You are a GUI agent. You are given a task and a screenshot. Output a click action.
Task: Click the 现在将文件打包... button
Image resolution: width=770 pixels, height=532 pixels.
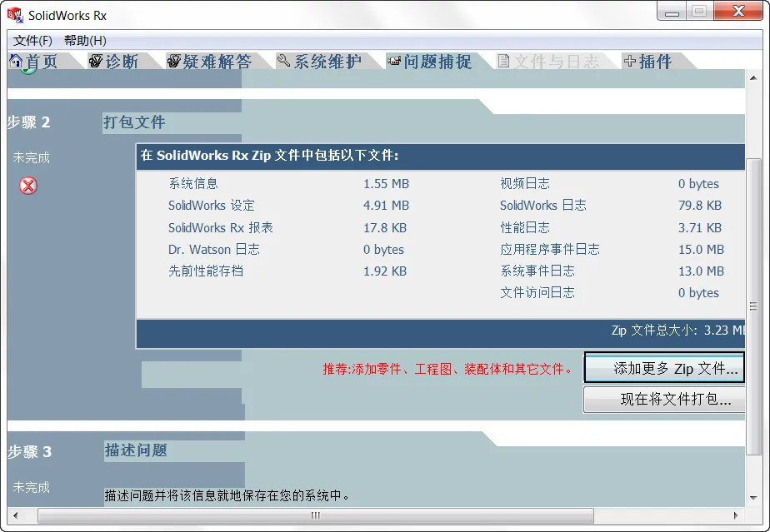point(664,400)
